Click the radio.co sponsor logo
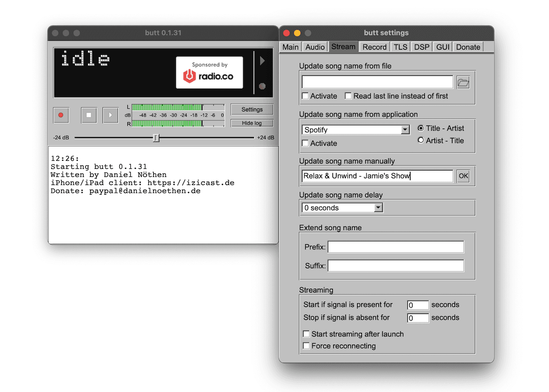Screen dimensions: 549x392 209,72
